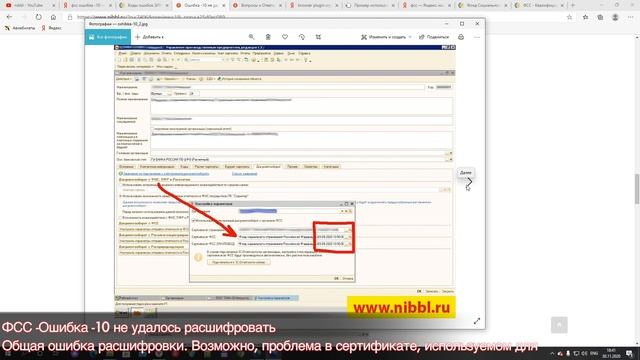Screen dimensions: 640x360
Task: Click Поделиться share button
Action: click(x=434, y=37)
